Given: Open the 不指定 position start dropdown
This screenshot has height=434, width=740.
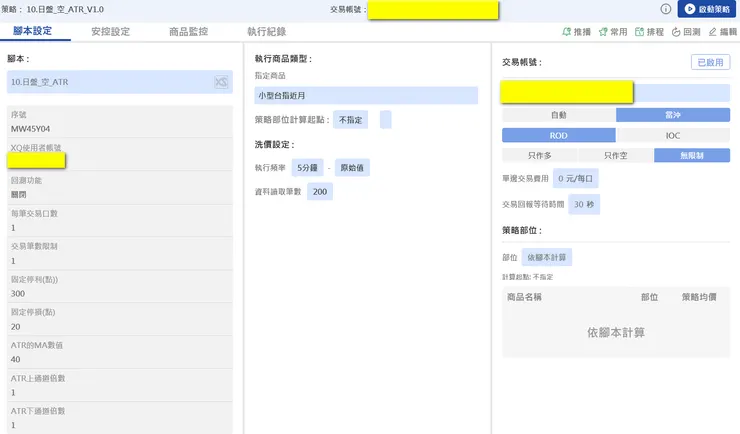Looking at the screenshot, I should pos(350,120).
